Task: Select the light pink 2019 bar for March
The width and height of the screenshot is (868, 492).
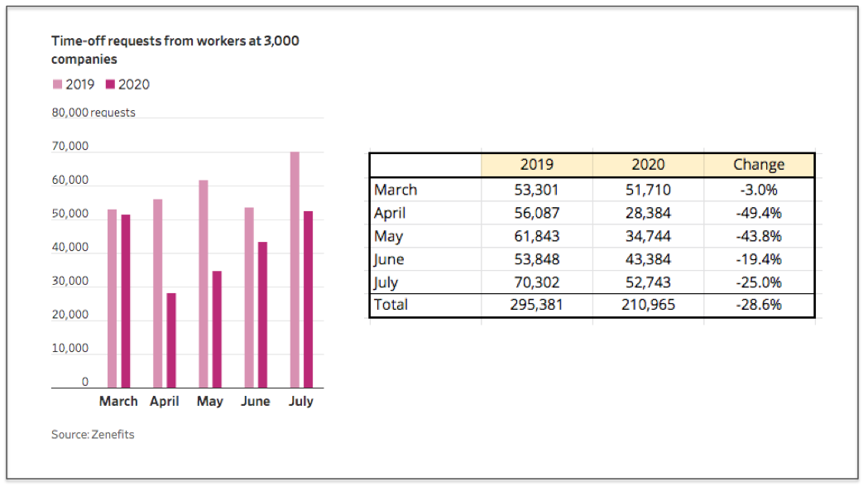Action: 112,299
